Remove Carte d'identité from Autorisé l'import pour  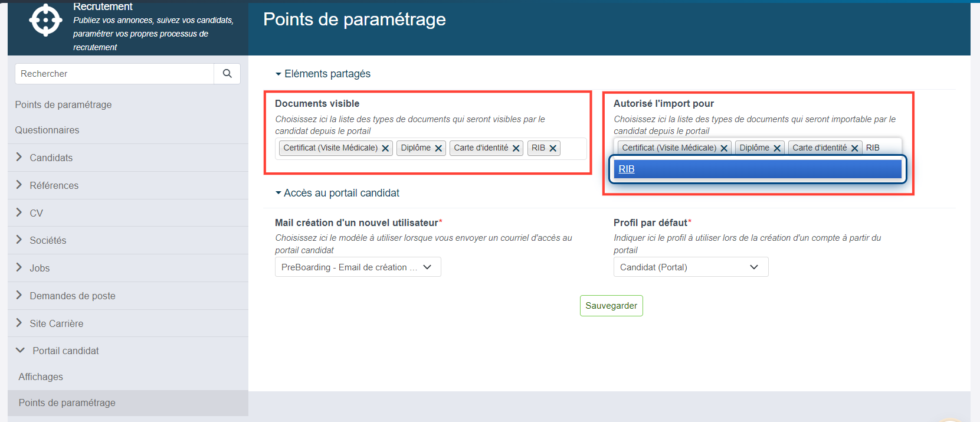point(854,148)
